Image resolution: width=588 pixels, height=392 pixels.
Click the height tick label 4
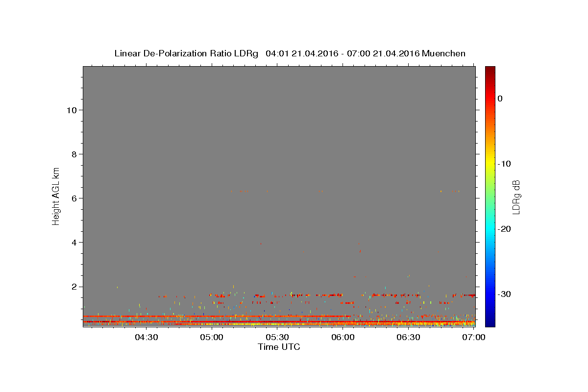[x=74, y=243]
